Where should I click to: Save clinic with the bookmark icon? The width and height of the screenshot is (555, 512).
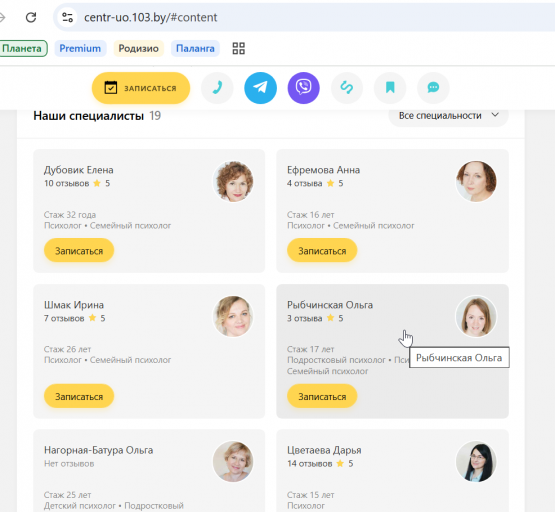click(390, 88)
